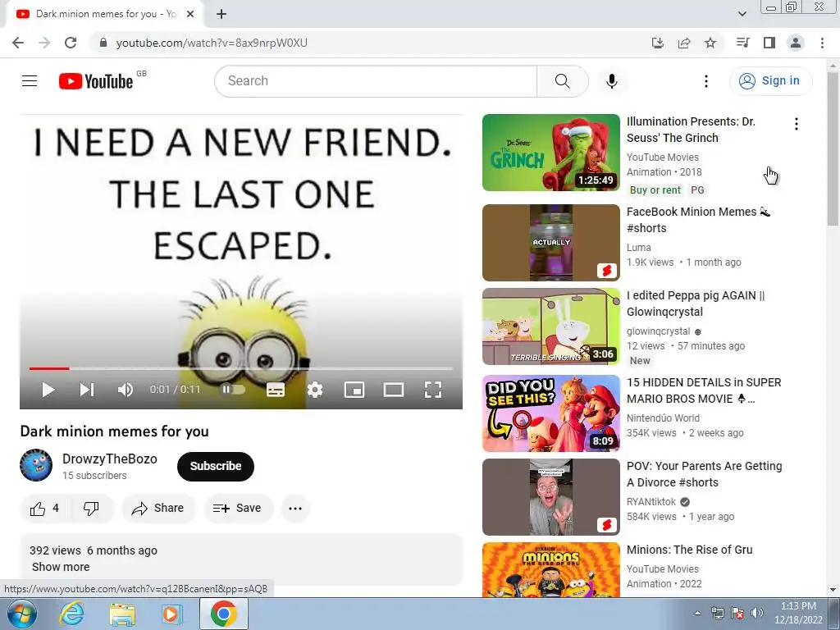Start voice search with microphone
The width and height of the screenshot is (840, 630).
[x=612, y=81]
